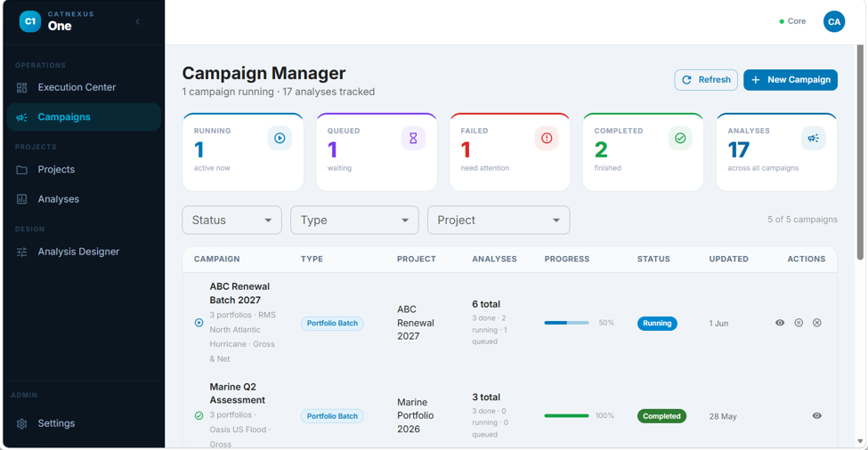This screenshot has height=450, width=868.
Task: Open Settings in the Admin section
Action: [85, 423]
